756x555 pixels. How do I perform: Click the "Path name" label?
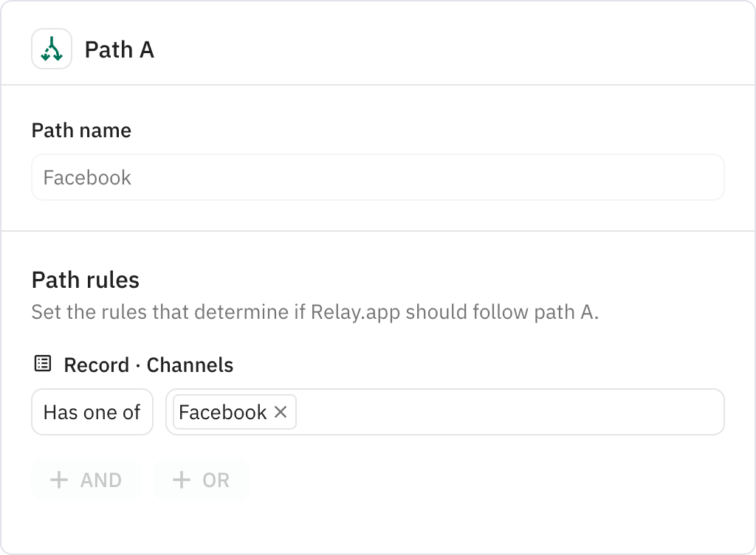[80, 131]
